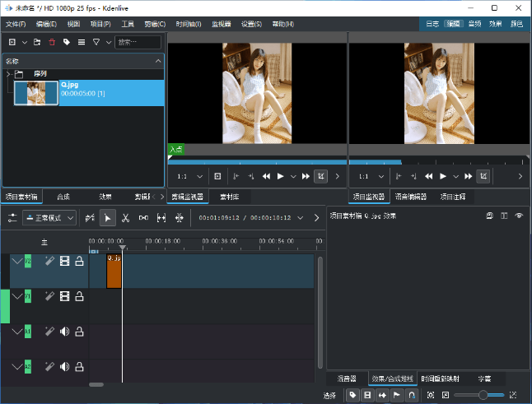Screen dimensions: 532x404
Task: Toggle the double arrow icon in status bar
Action: click(x=382, y=395)
